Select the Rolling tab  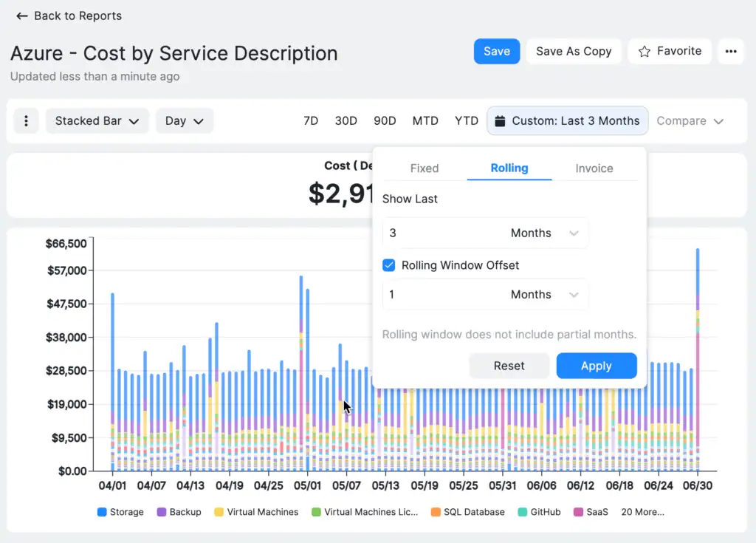point(509,168)
